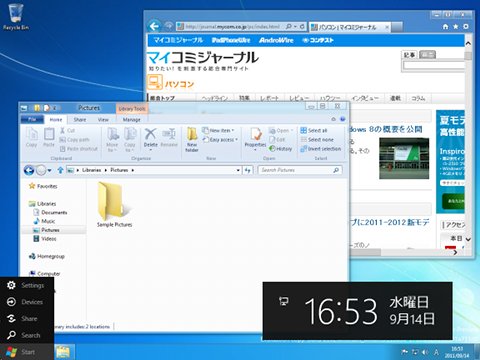Select Favorites in navigation pane

pos(43,186)
